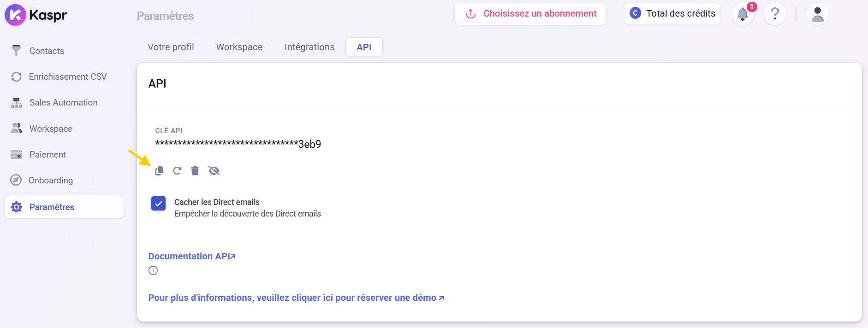Viewport: 868px width, 328px height.
Task: Click the Kaspr logo
Action: click(x=36, y=15)
